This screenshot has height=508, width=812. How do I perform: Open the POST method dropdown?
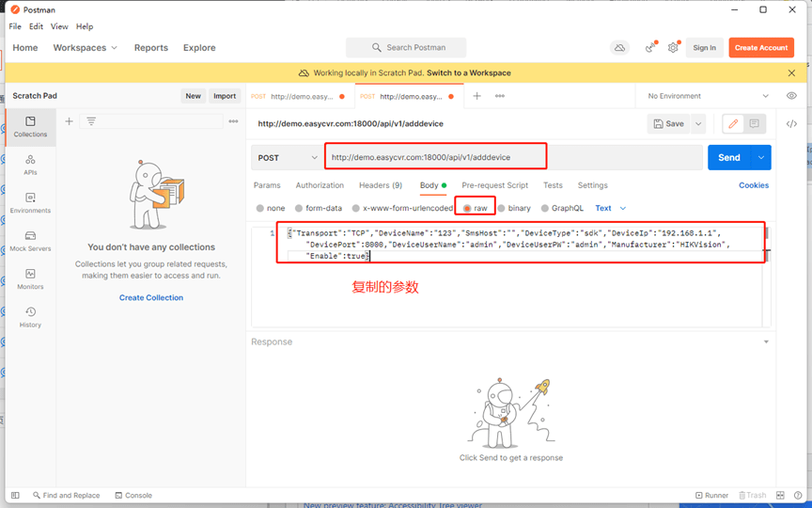[x=287, y=158]
